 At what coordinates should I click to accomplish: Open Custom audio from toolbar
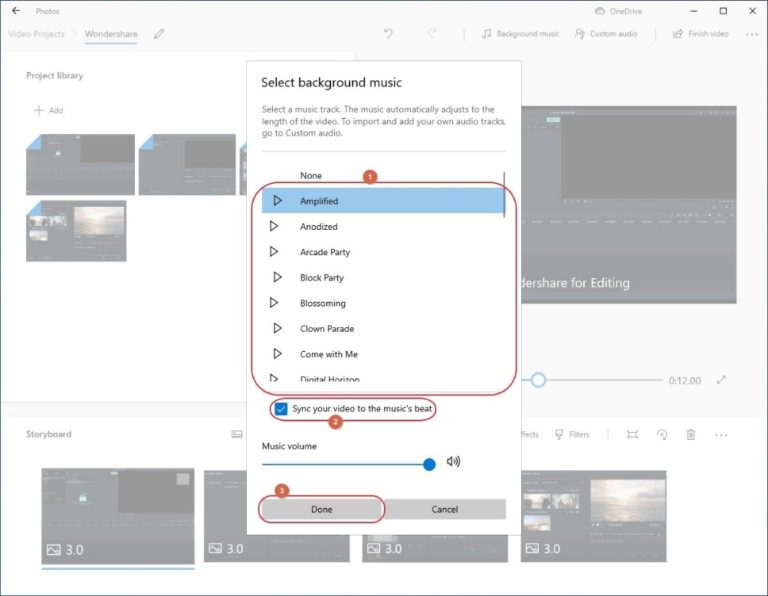coord(606,34)
